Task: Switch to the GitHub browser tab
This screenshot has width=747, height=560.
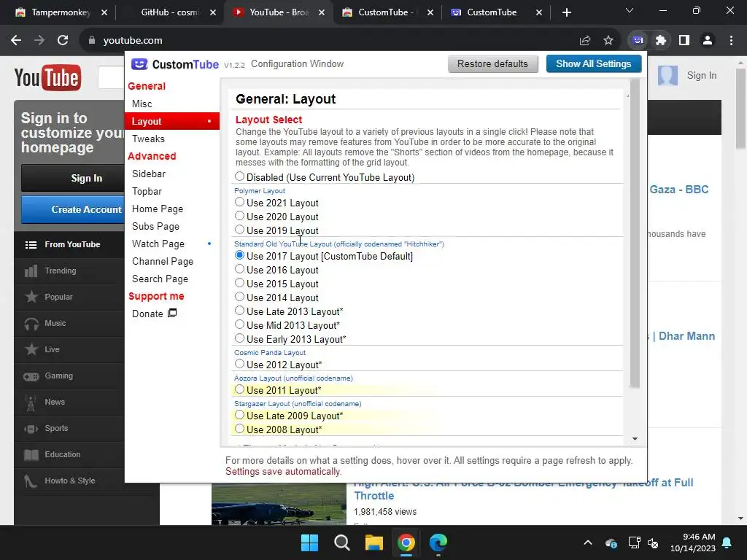Action: click(171, 12)
